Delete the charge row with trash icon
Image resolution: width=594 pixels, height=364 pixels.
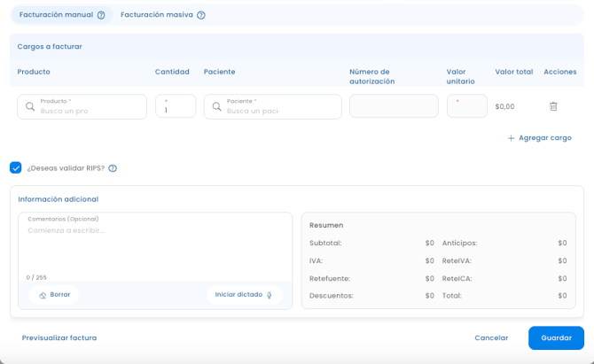click(x=553, y=106)
